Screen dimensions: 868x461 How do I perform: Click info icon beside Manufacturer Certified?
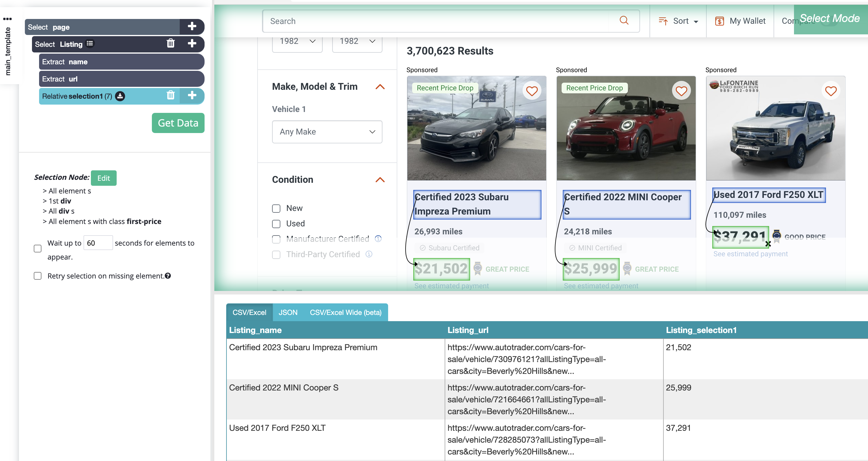coord(378,239)
